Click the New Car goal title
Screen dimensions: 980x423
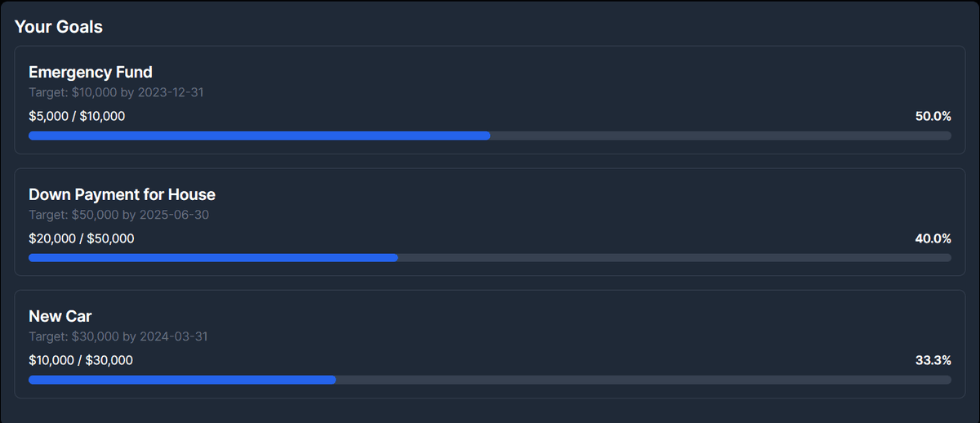pos(60,316)
